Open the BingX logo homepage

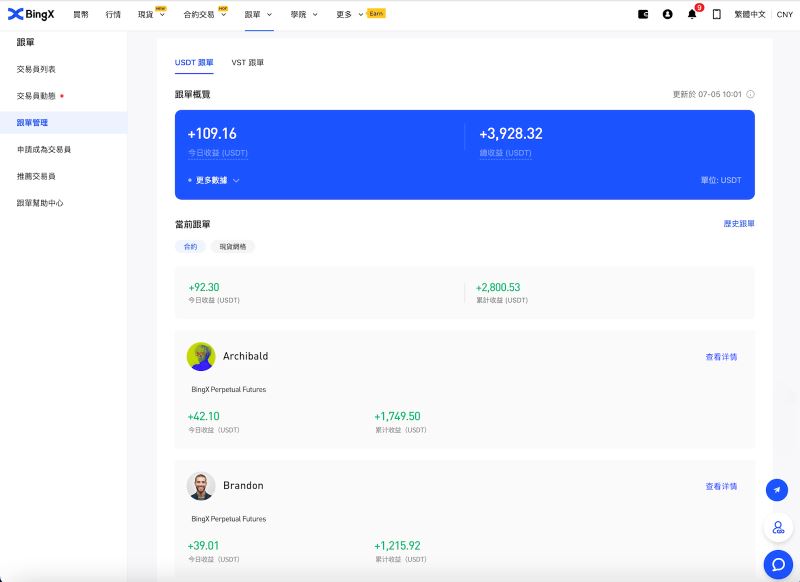pos(31,14)
